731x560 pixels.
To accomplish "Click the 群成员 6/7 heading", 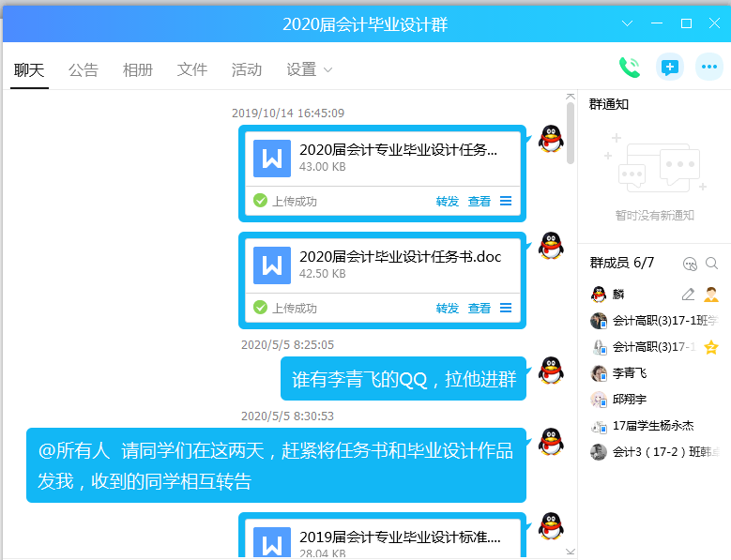I will 622,263.
